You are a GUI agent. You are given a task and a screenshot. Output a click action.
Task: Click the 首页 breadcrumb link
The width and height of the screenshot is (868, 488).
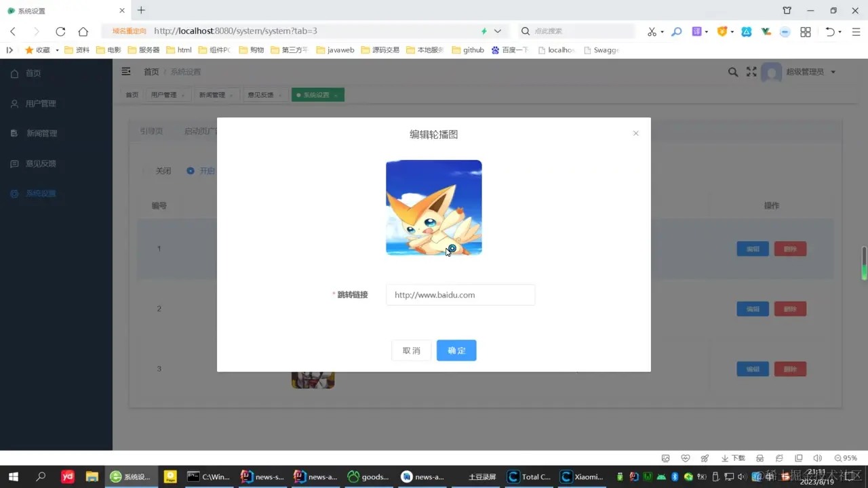click(x=151, y=72)
